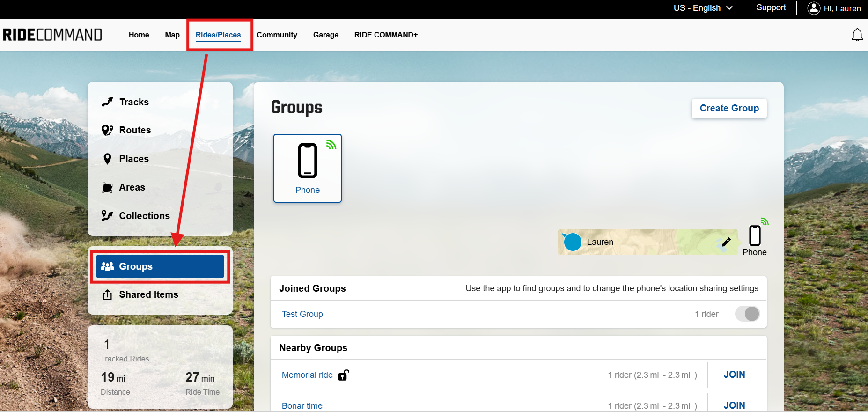Open the Community menu item
The image size is (868, 412).
click(x=277, y=35)
